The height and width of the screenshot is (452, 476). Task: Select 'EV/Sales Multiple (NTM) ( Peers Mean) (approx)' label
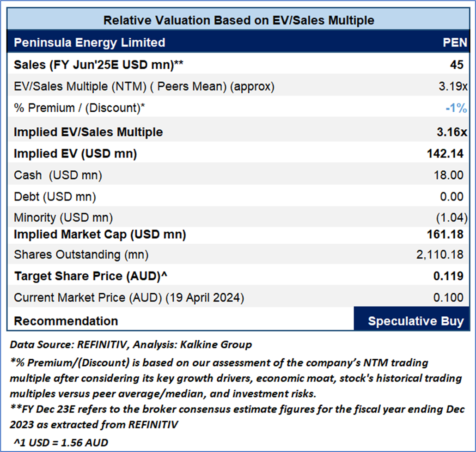[144, 86]
